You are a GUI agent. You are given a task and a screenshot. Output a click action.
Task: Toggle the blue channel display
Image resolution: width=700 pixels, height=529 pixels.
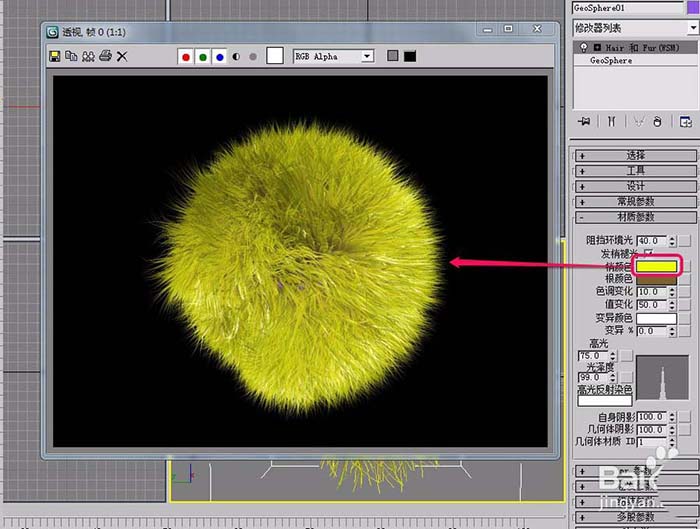(x=219, y=57)
